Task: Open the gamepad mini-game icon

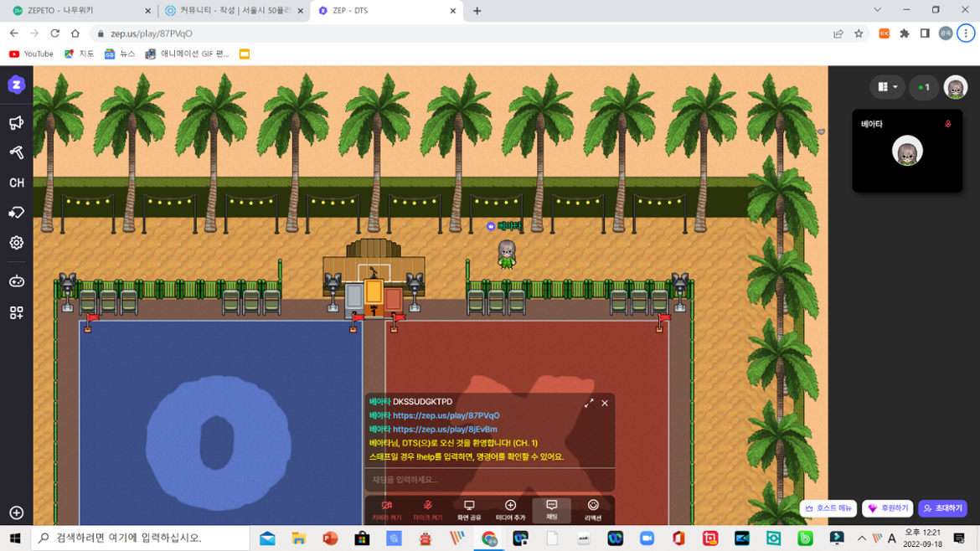Action: [x=16, y=281]
